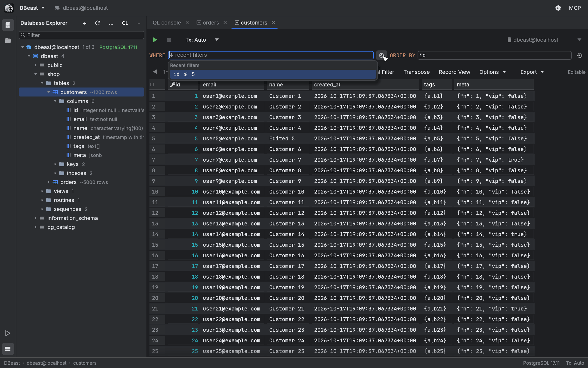The width and height of the screenshot is (588, 368).
Task: Click the QL button in Database Explorer header
Action: 125,23
